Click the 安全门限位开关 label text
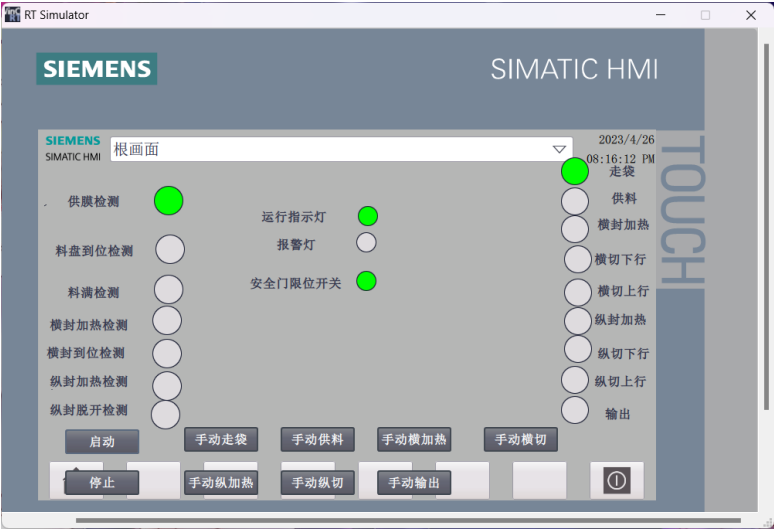Image resolution: width=774 pixels, height=530 pixels. pyautogui.click(x=296, y=283)
